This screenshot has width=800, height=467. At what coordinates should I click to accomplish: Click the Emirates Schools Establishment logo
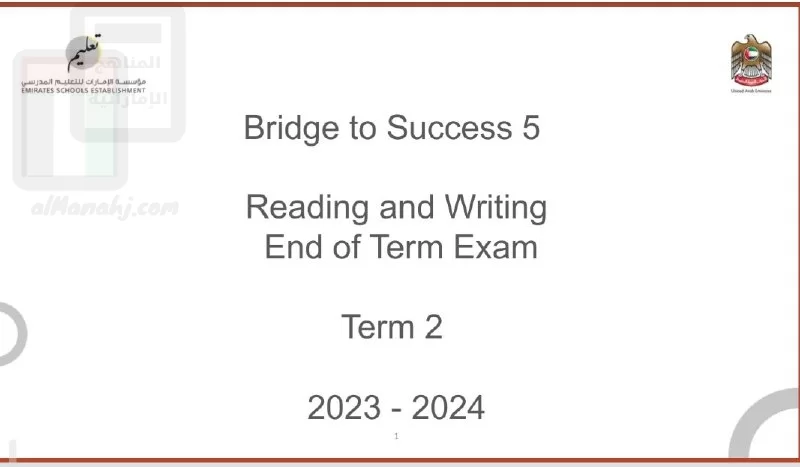(84, 64)
